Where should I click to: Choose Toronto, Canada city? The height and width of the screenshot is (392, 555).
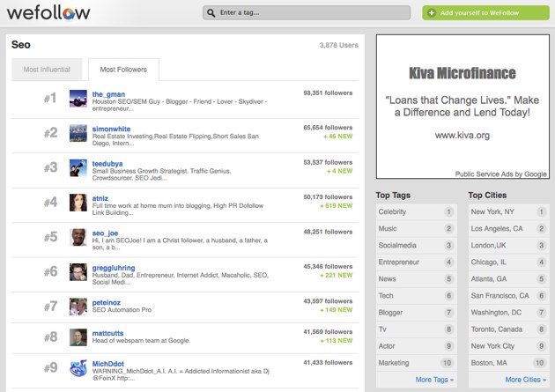pyautogui.click(x=508, y=329)
